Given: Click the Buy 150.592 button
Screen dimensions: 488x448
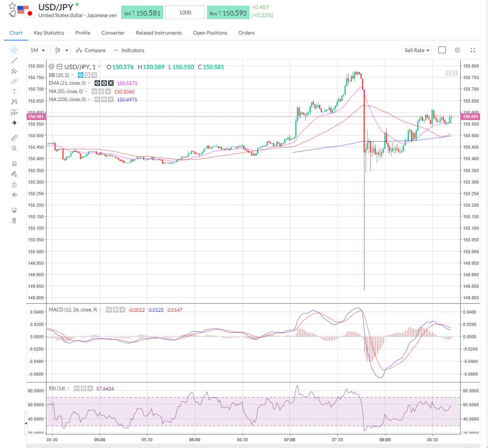Looking at the screenshot, I should coord(228,12).
